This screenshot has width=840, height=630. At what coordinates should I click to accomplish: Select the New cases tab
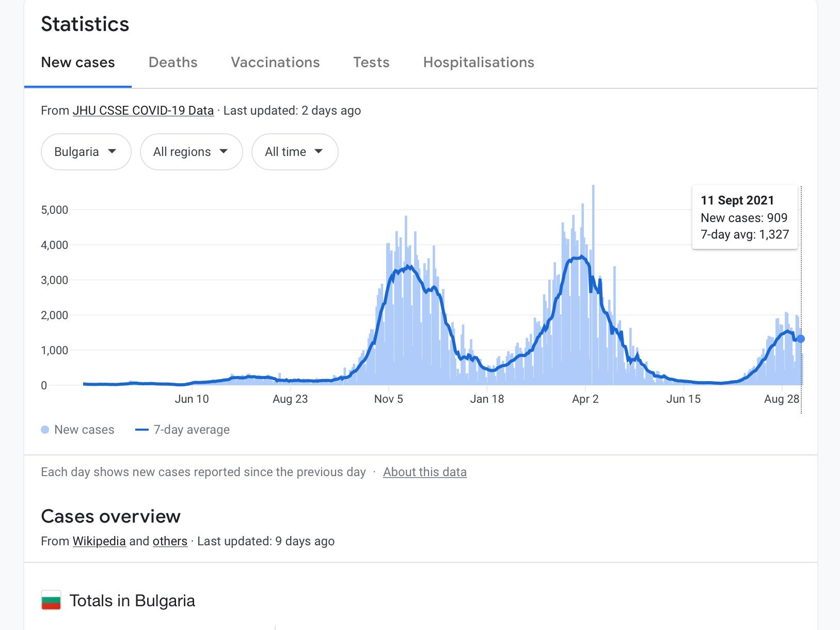(x=78, y=62)
